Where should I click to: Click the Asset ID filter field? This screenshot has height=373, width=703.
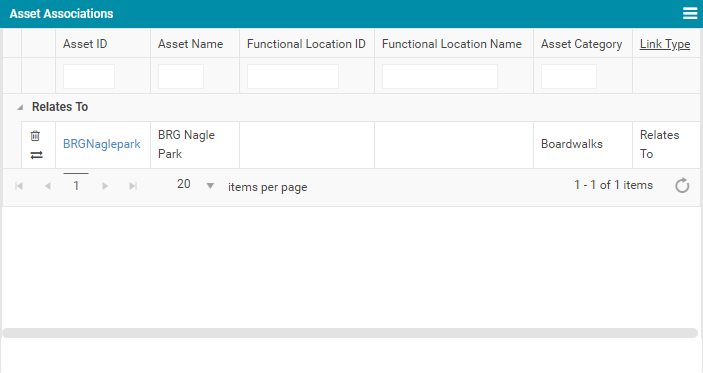coord(89,76)
